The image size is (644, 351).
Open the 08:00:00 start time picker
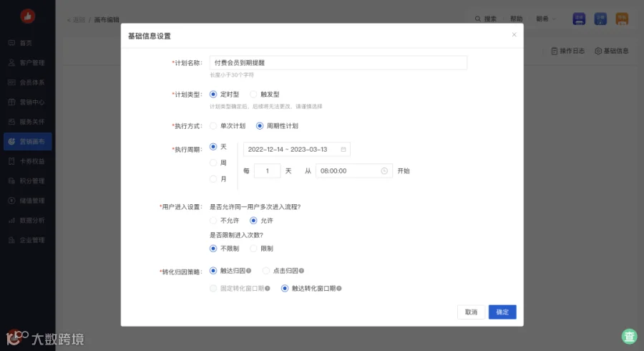tap(353, 171)
